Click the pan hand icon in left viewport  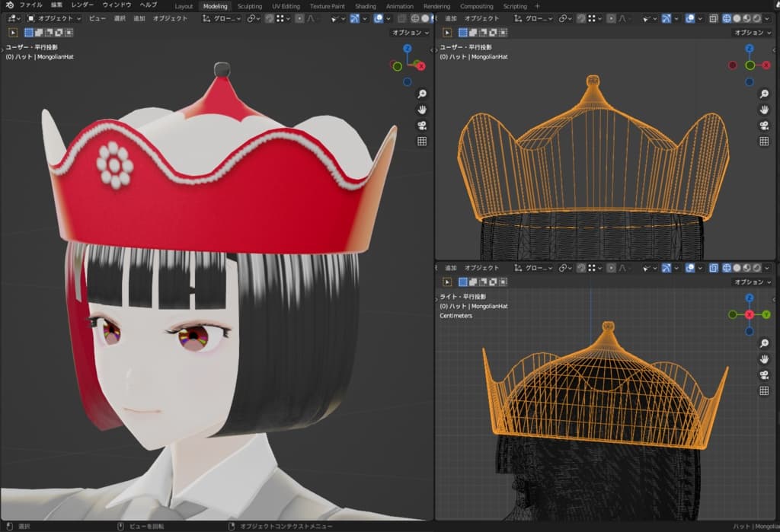point(422,110)
